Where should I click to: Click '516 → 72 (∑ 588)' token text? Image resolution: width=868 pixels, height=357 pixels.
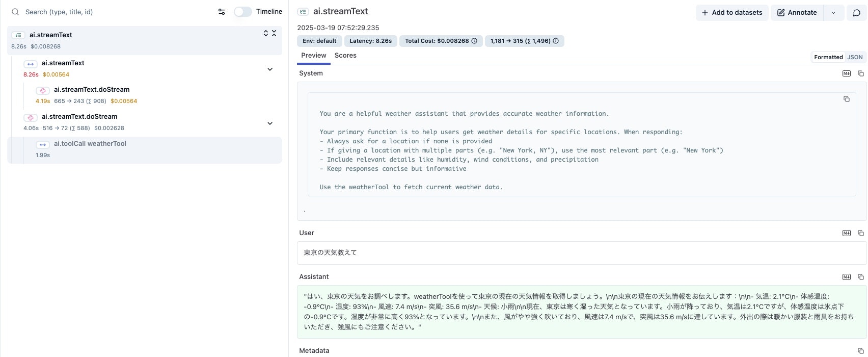coord(66,128)
